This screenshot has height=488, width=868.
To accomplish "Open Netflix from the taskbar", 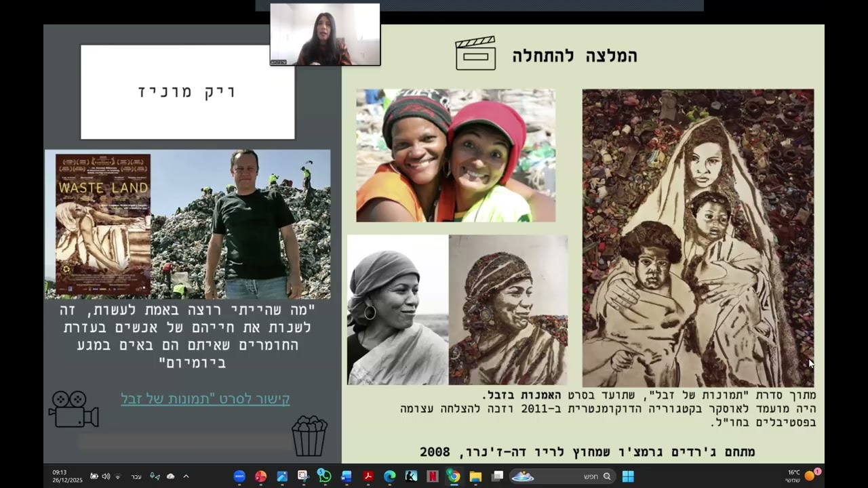I will coord(432,476).
